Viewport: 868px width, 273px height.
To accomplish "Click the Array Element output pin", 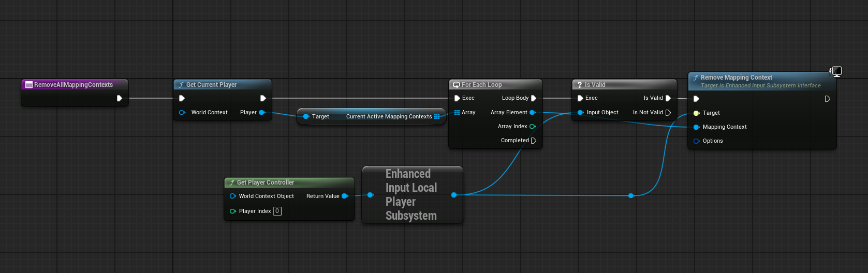I will (532, 112).
